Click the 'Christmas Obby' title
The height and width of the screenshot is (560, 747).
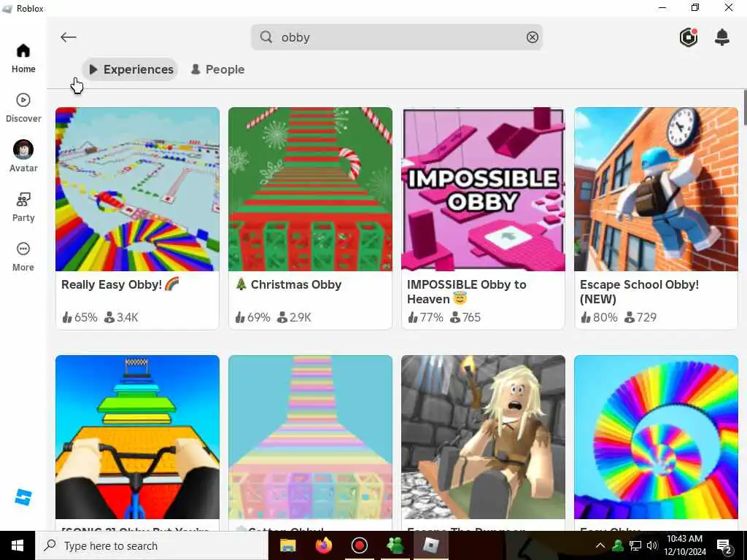click(x=288, y=284)
